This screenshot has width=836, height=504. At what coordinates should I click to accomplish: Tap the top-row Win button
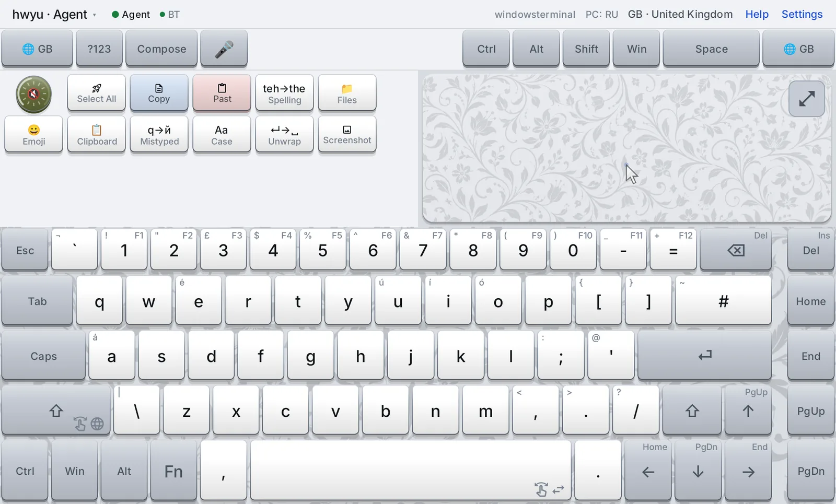(x=636, y=49)
